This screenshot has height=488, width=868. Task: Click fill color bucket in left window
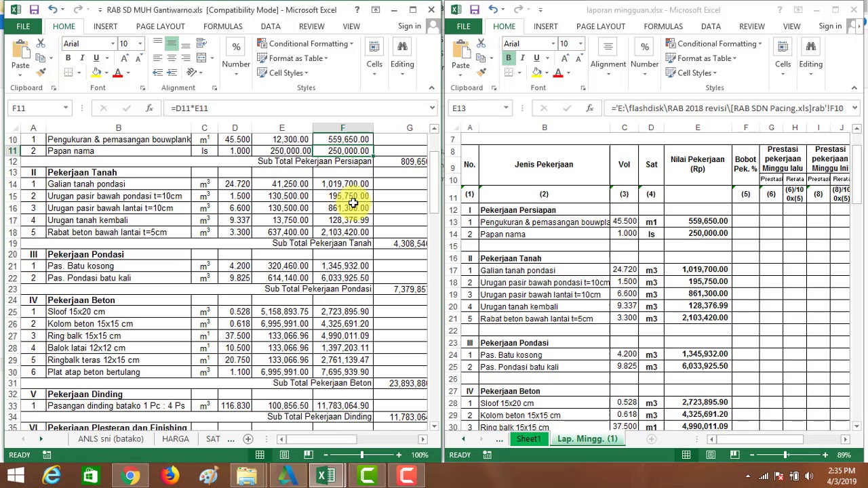tap(96, 73)
